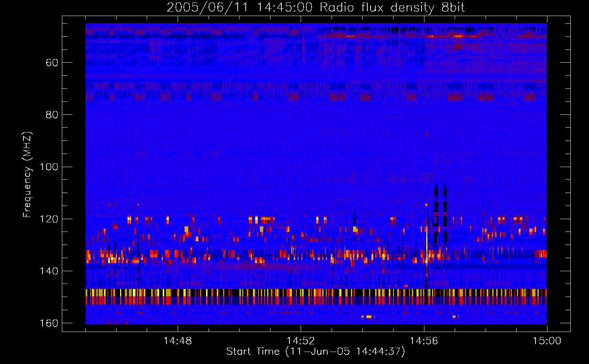Click the '15:00' time tick label
Screen dimensions: 589x364
(x=547, y=341)
